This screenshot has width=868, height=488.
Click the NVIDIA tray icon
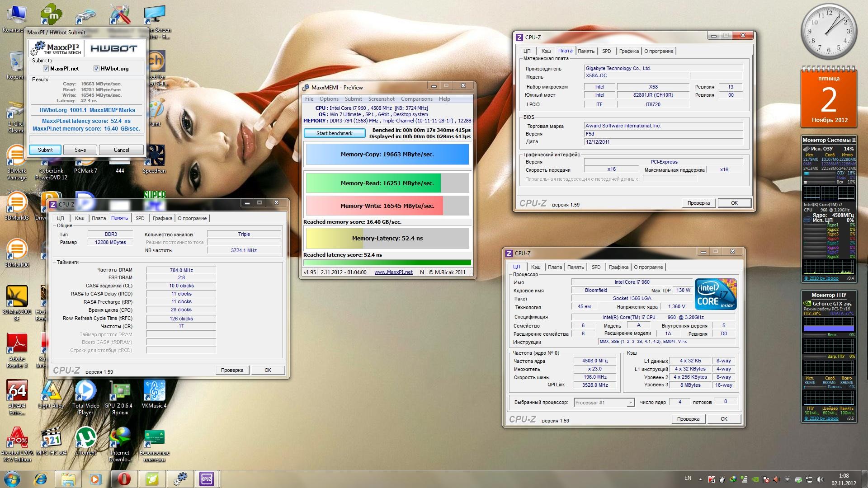coord(755,479)
